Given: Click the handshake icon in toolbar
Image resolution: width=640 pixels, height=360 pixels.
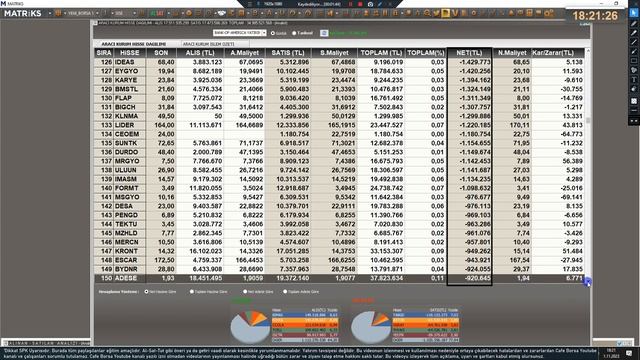Looking at the screenshot, I should point(221,13).
